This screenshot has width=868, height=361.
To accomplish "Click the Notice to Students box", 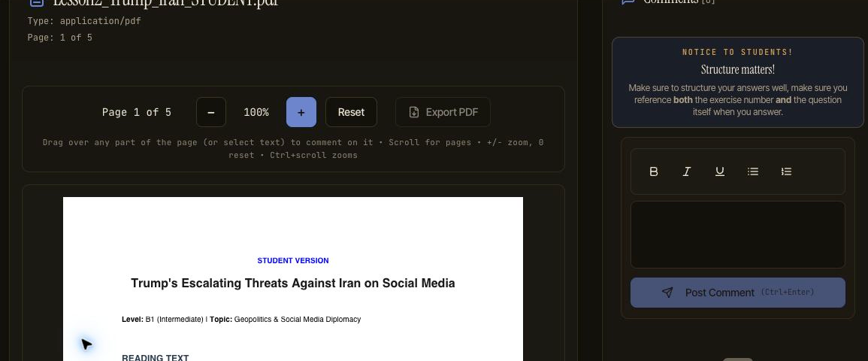I will pos(738,83).
